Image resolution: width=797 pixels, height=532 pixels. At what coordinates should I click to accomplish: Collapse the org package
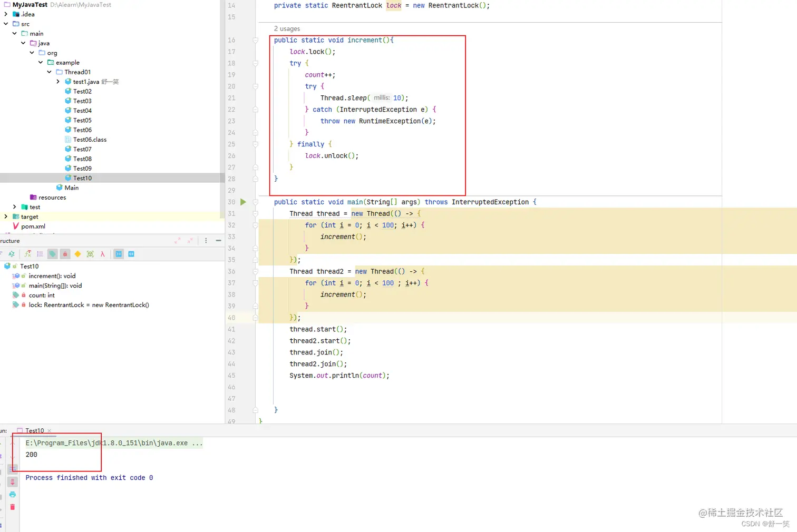click(32, 53)
